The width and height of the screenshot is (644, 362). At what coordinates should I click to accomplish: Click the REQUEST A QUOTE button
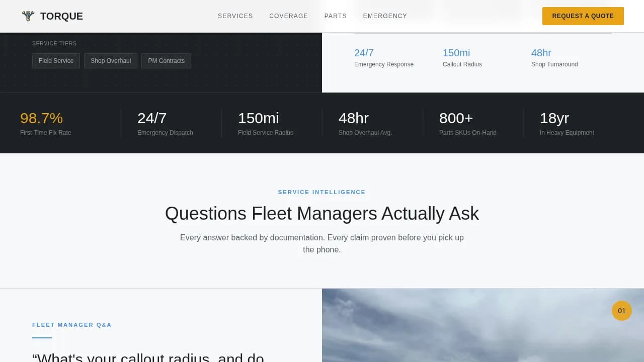[583, 16]
